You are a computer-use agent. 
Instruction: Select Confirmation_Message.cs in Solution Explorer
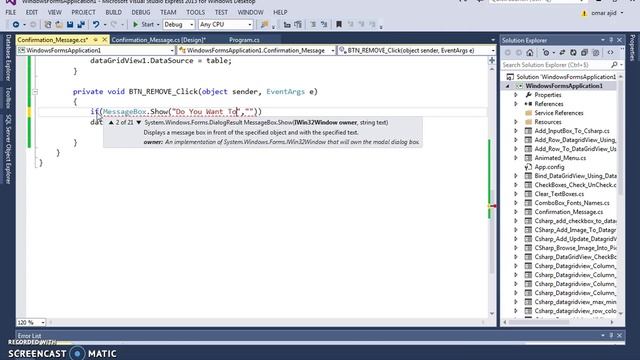point(568,212)
